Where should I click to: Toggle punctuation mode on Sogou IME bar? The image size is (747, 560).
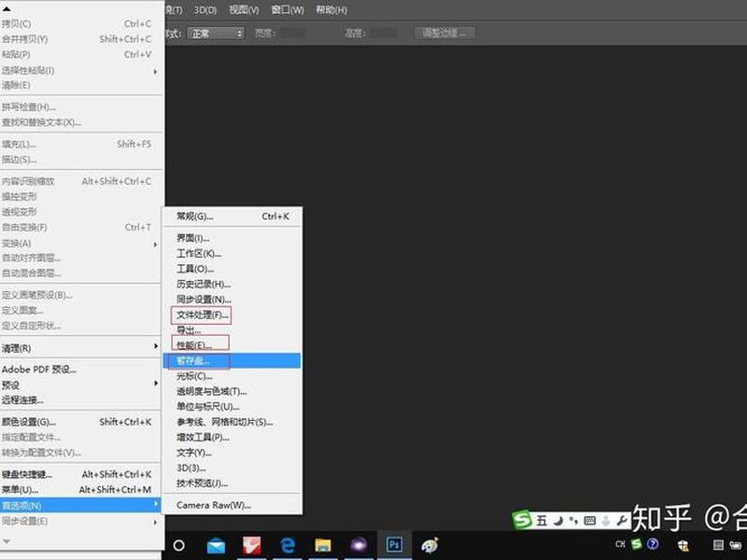tap(573, 521)
